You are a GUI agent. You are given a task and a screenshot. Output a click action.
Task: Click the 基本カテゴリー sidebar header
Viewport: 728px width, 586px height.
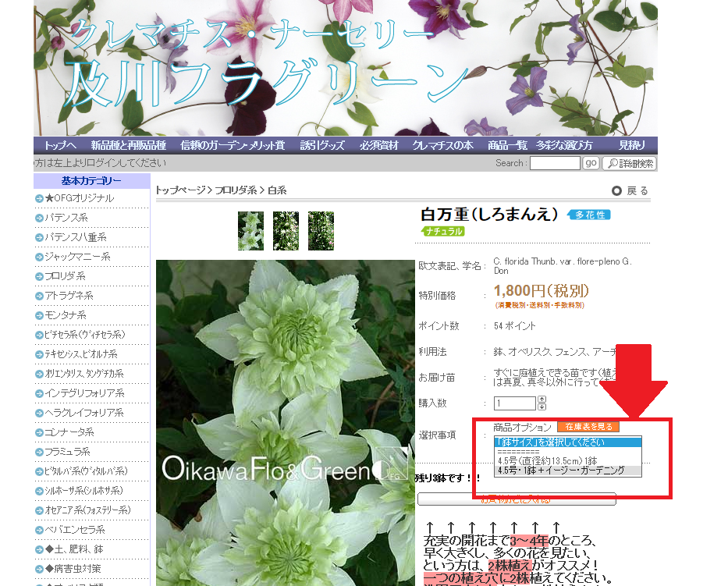pos(92,180)
